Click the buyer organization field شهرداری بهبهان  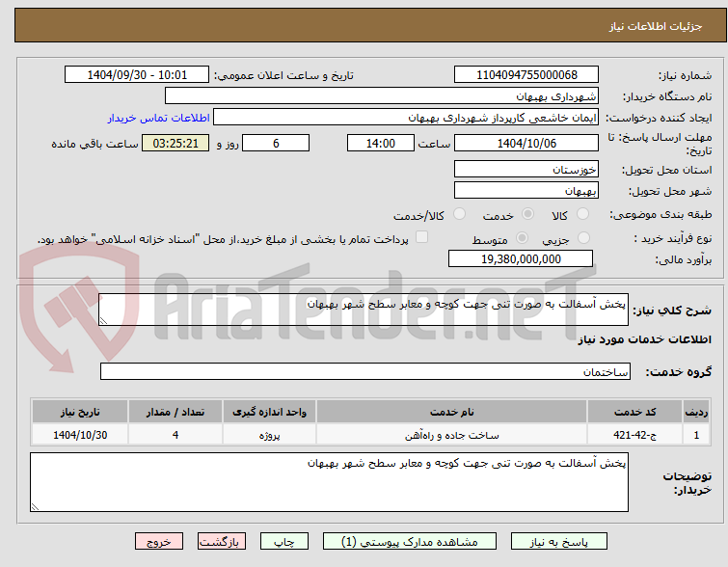pyautogui.click(x=382, y=96)
